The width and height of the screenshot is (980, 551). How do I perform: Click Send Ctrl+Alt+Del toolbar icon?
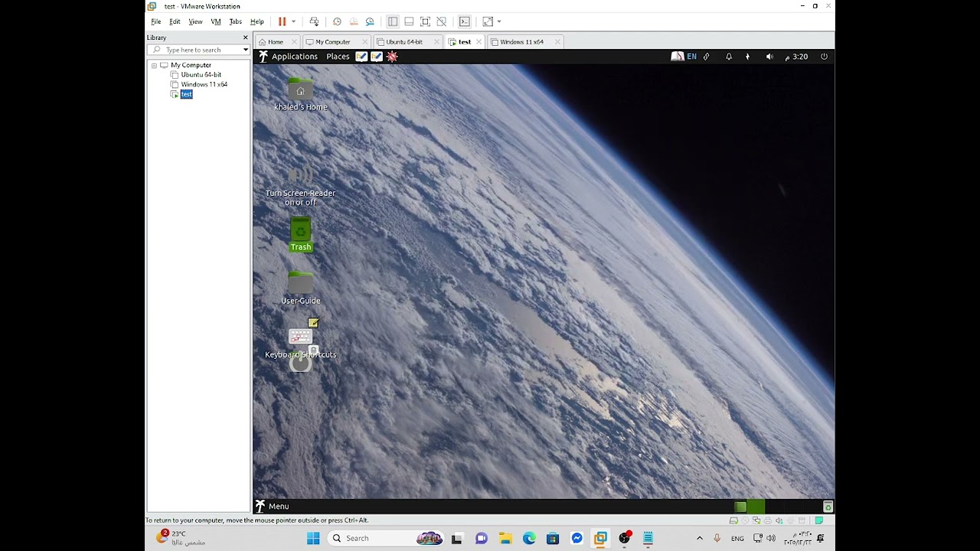(x=314, y=21)
